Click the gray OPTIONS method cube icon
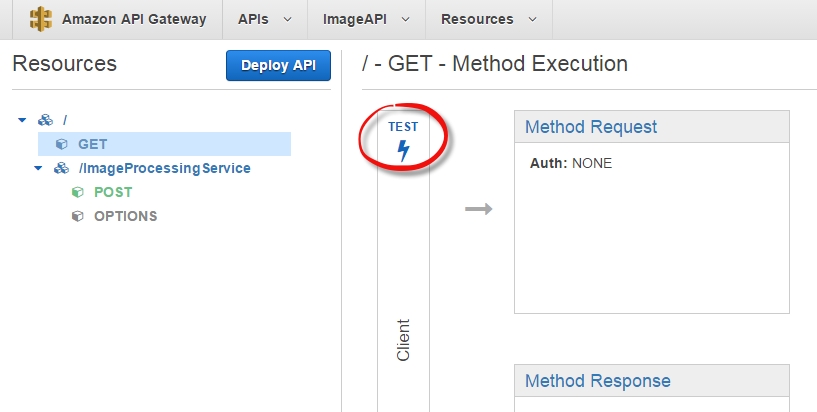817x412 pixels. click(x=78, y=216)
